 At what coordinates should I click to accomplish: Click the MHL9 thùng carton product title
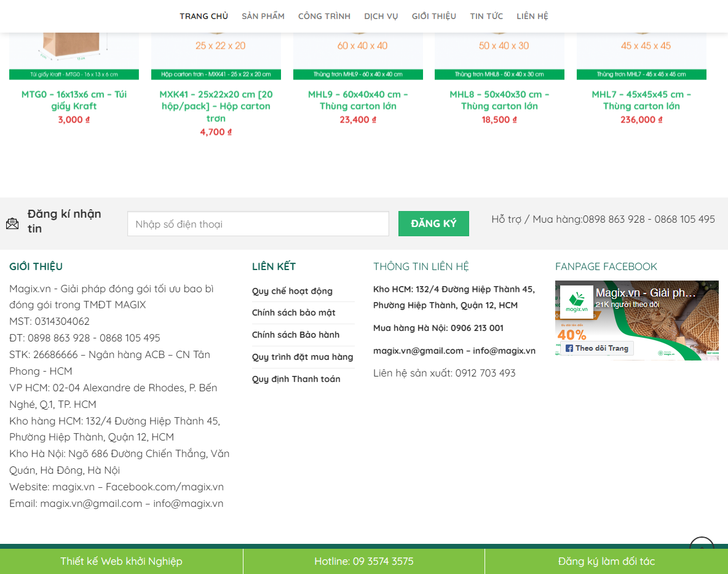click(x=357, y=100)
